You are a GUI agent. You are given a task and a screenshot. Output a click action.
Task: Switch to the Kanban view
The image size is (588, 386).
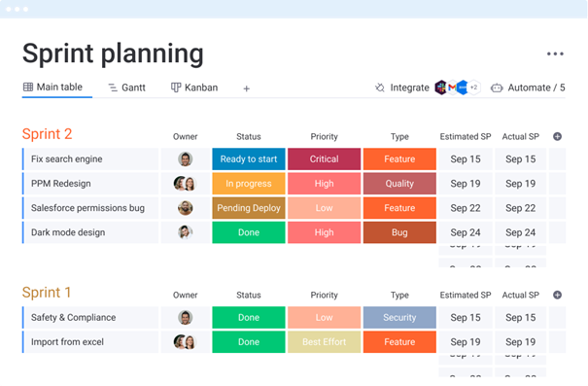(x=194, y=88)
